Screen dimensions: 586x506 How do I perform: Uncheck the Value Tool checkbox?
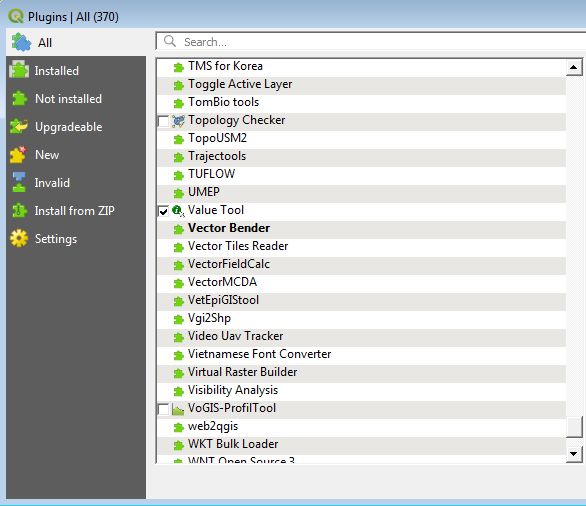coord(163,211)
